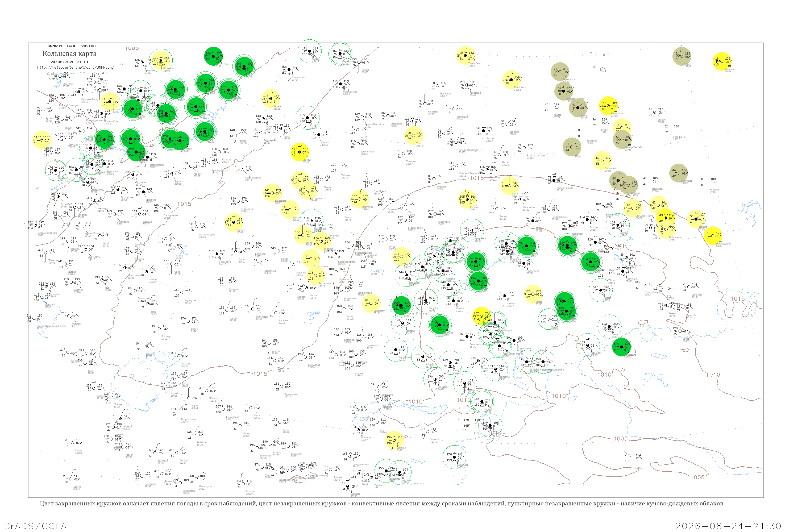Select the station label "Кики Акки 23662"
The width and height of the screenshot is (798, 532).
520,89
